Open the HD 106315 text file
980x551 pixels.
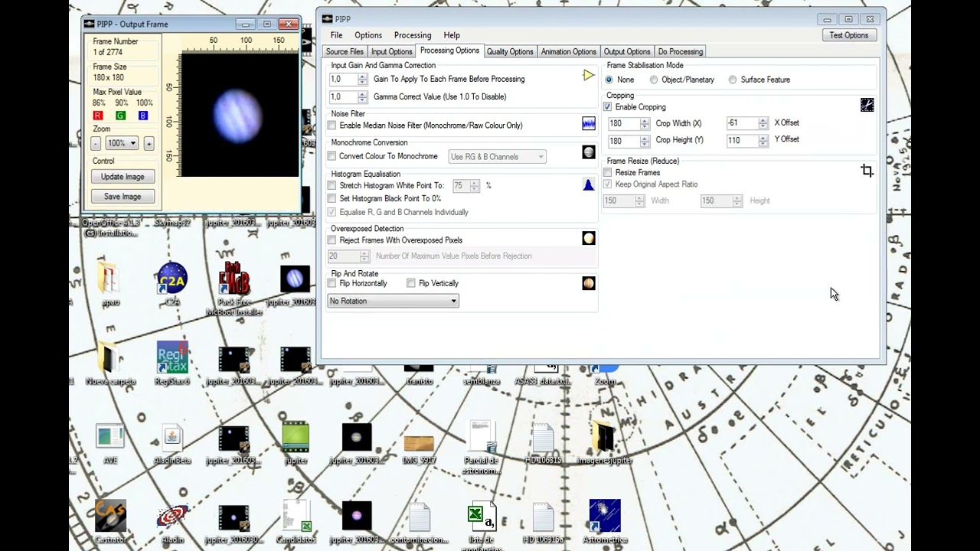pos(543,442)
